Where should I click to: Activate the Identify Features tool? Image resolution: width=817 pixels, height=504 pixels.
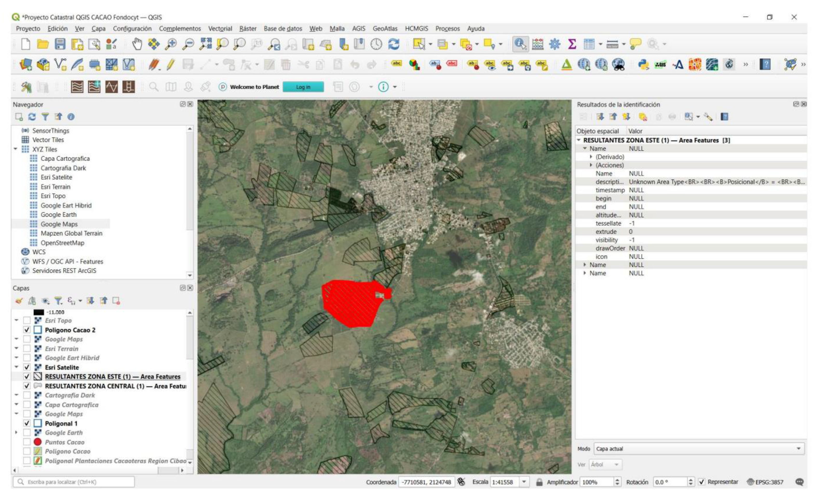point(520,44)
